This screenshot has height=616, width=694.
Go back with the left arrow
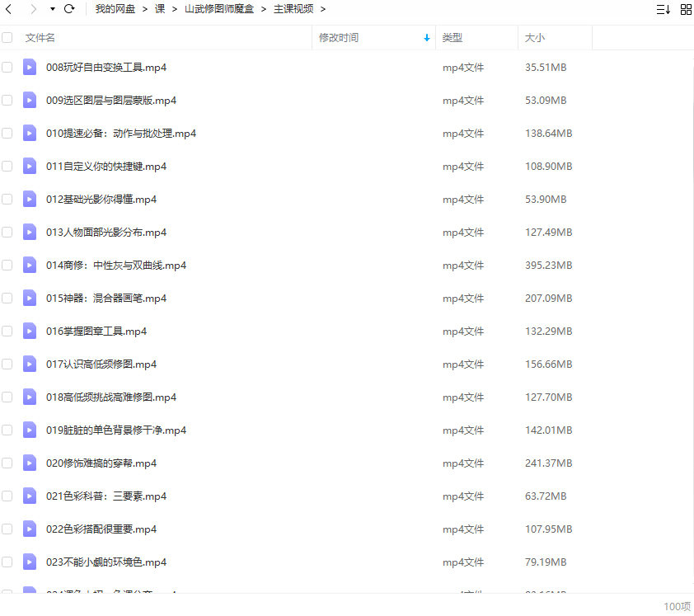point(8,9)
